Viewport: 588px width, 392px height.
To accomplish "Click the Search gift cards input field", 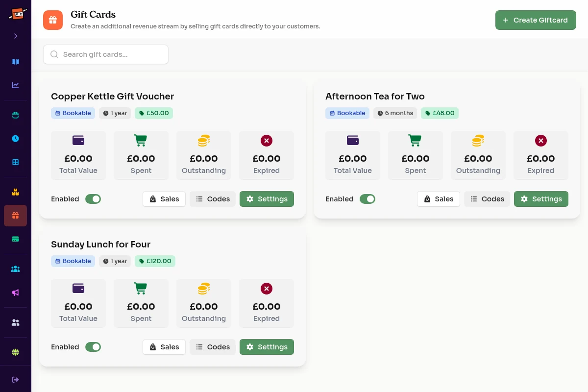I will pos(106,54).
